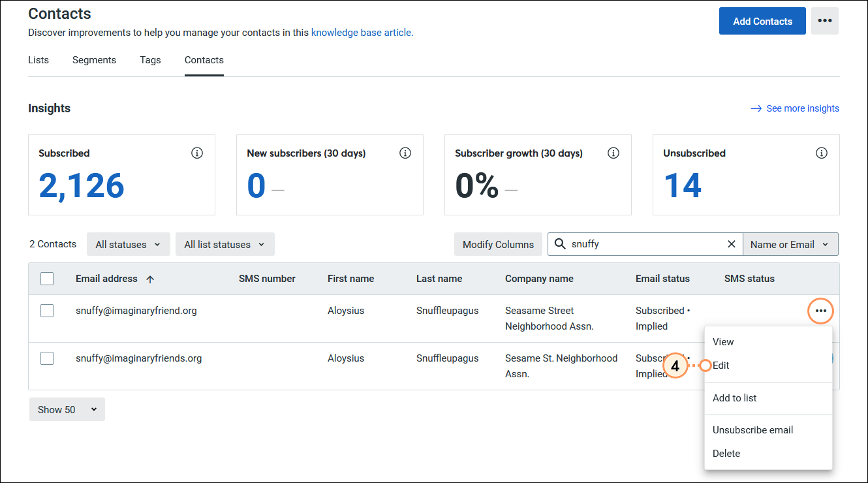Click the Last name column header
The height and width of the screenshot is (483, 868).
439,279
